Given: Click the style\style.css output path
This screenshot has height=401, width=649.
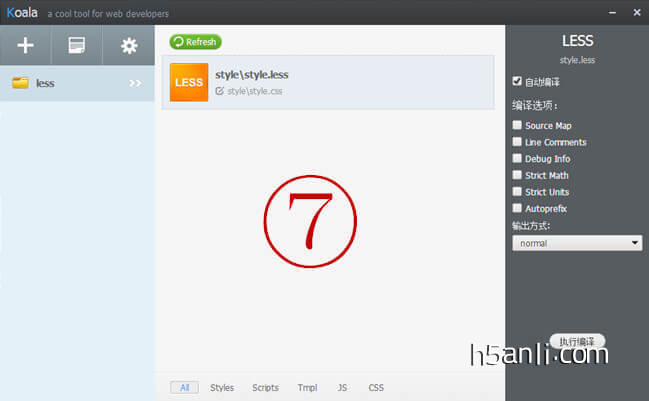Looking at the screenshot, I should (255, 91).
